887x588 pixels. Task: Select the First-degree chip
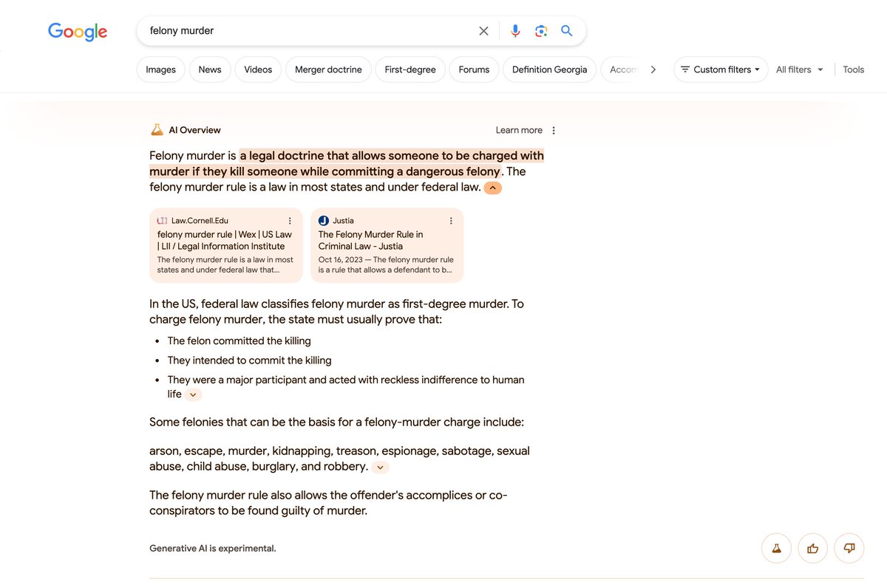click(x=410, y=69)
